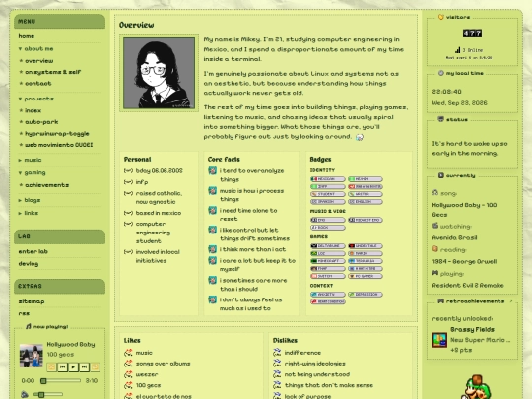
Task: Click the '1984 - George Orwell' text
Action: [x=464, y=262]
